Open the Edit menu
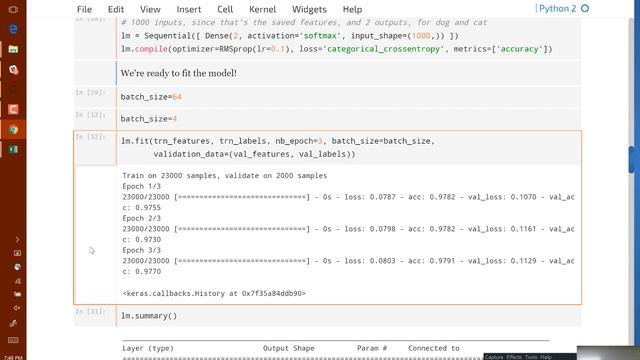Viewport: 640px width, 360px height. [x=116, y=9]
